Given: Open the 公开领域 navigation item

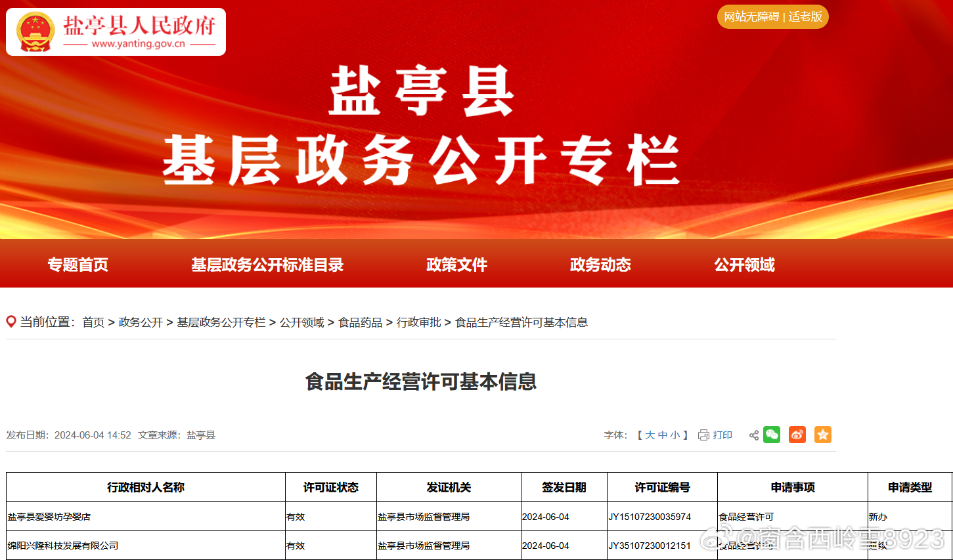Looking at the screenshot, I should 744,265.
